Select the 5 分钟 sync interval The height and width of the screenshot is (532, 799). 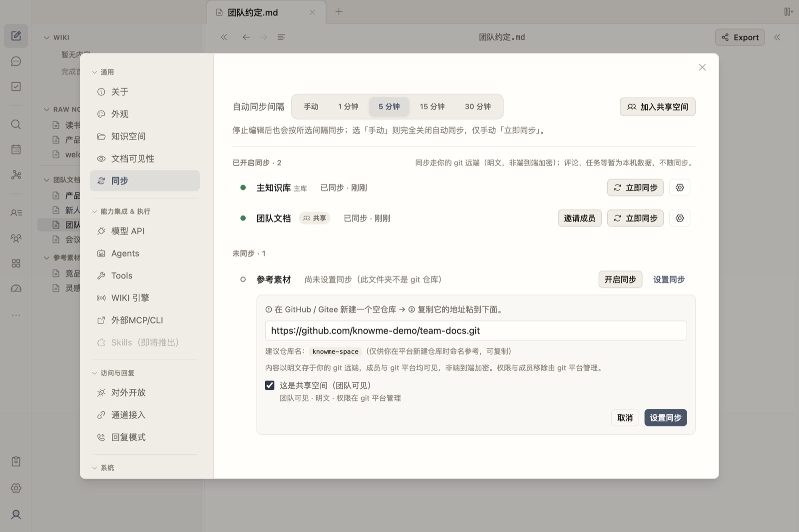tap(389, 107)
